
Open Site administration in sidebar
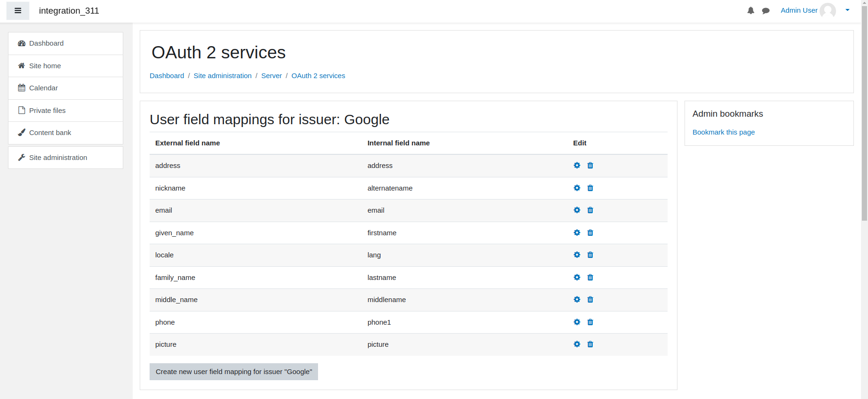click(x=65, y=158)
